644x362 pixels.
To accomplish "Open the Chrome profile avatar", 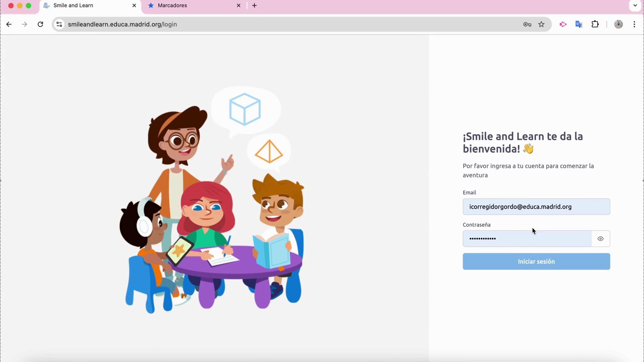I will pos(618,24).
